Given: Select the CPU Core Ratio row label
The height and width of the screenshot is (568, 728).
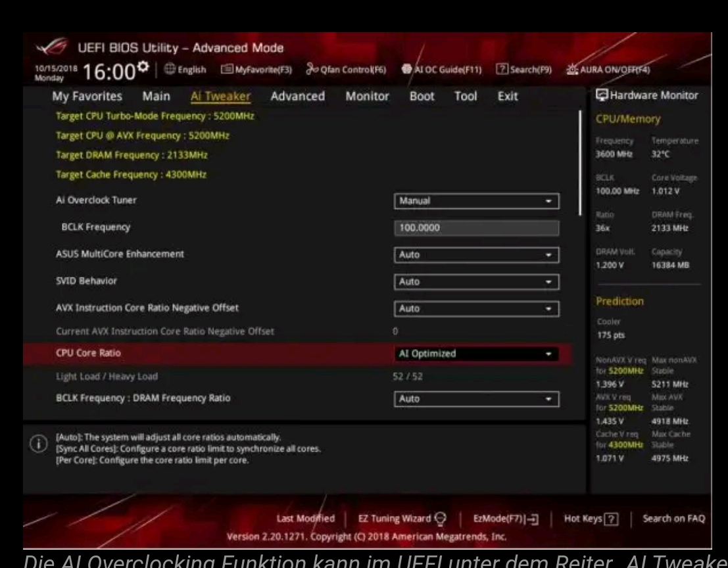Looking at the screenshot, I should coord(88,352).
